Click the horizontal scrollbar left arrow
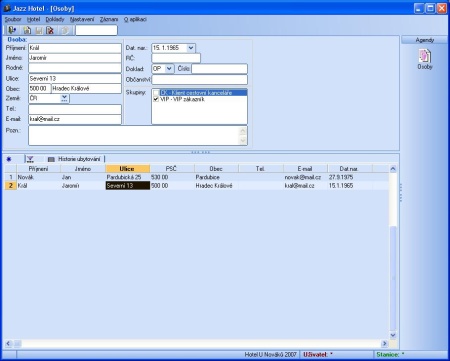The height and width of the screenshot is (361, 450). pos(8,343)
